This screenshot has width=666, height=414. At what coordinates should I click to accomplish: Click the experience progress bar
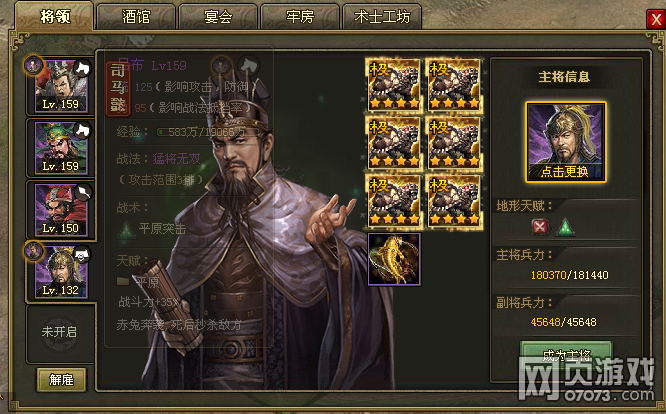click(x=207, y=132)
